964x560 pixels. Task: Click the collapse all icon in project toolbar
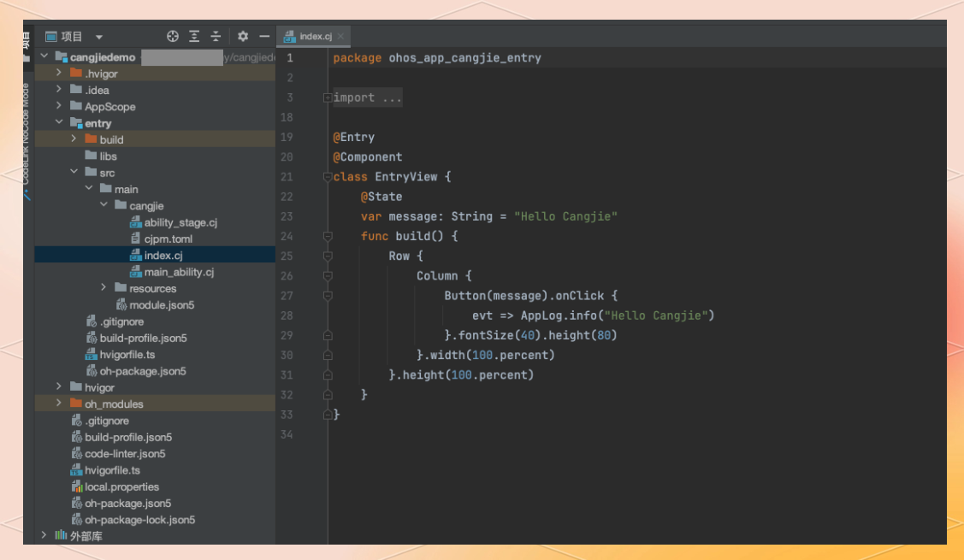click(x=216, y=36)
